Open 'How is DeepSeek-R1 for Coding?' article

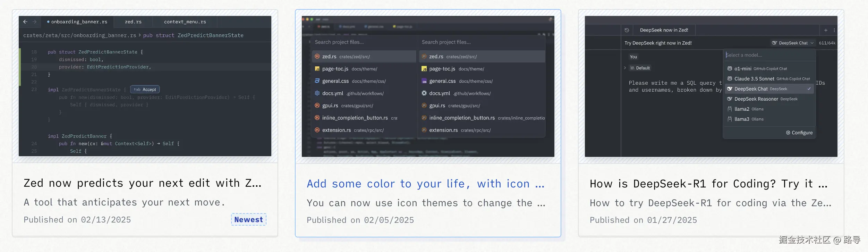click(709, 184)
